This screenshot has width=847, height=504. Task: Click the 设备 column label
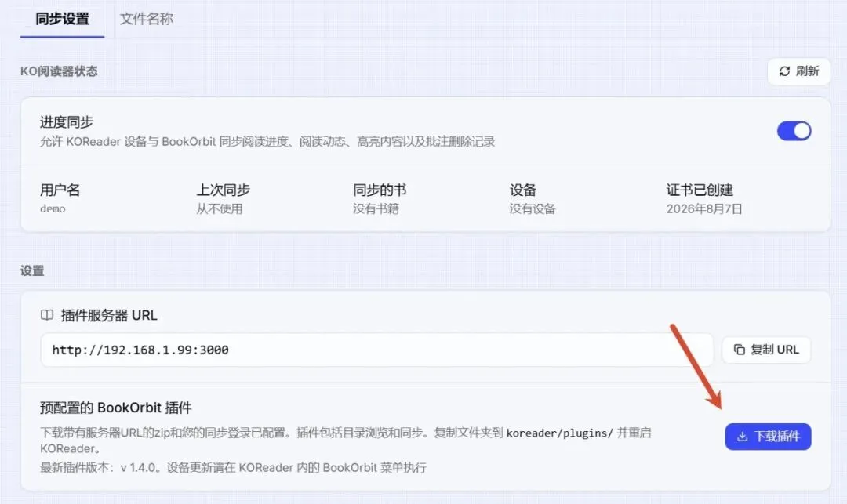pyautogui.click(x=523, y=190)
